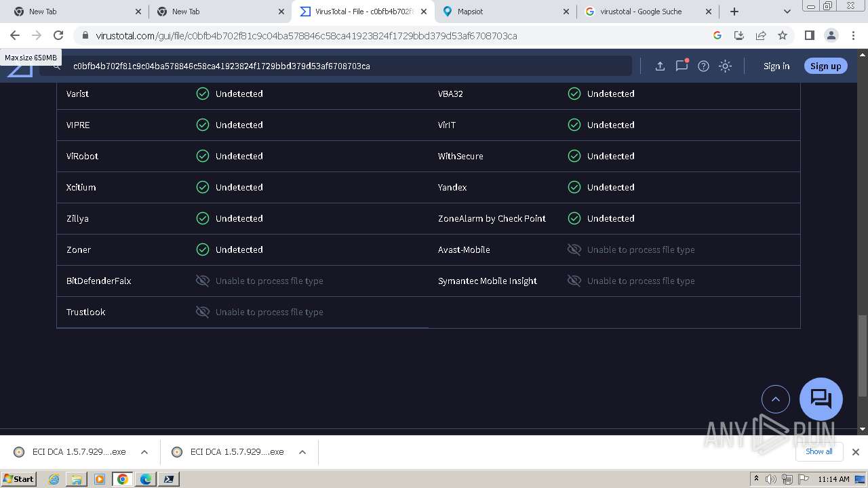Viewport: 868px width, 488px height.
Task: Open Microsoft Edge from taskbar
Action: [146, 479]
